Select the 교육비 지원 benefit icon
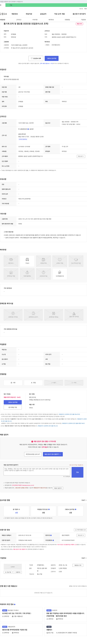This screenshot has height=644, width=87. [60, 261]
